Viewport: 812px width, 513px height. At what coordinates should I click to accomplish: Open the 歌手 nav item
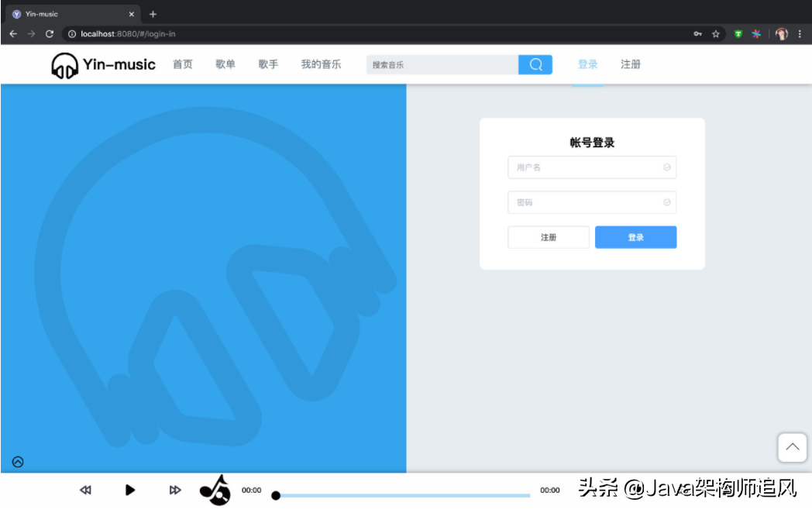[268, 64]
